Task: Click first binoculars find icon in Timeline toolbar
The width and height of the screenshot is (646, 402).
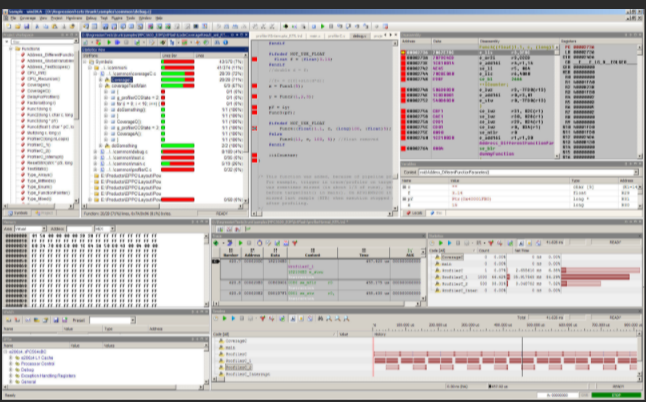Action: coord(320,318)
